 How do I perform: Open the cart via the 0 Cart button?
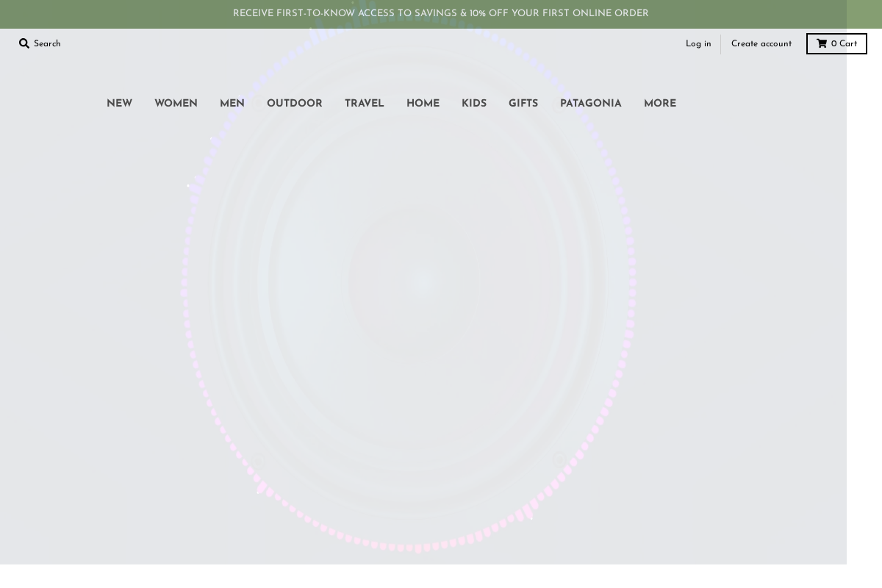836,43
